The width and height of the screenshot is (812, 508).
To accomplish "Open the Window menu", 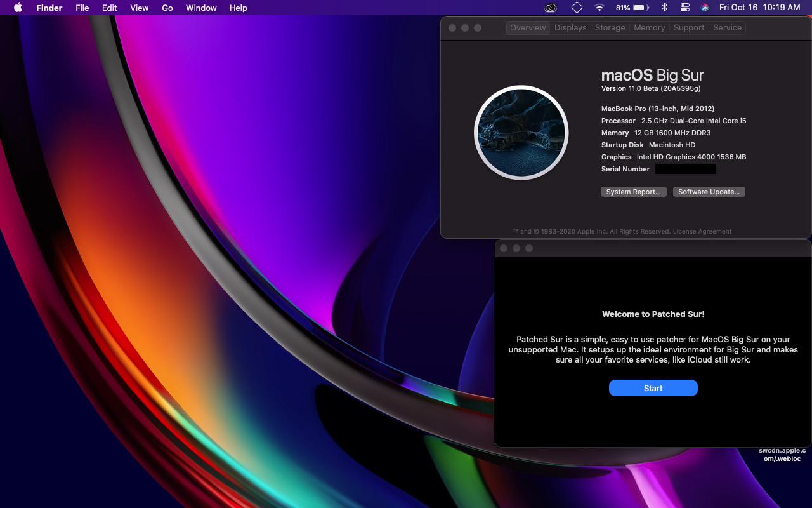I will (x=201, y=8).
